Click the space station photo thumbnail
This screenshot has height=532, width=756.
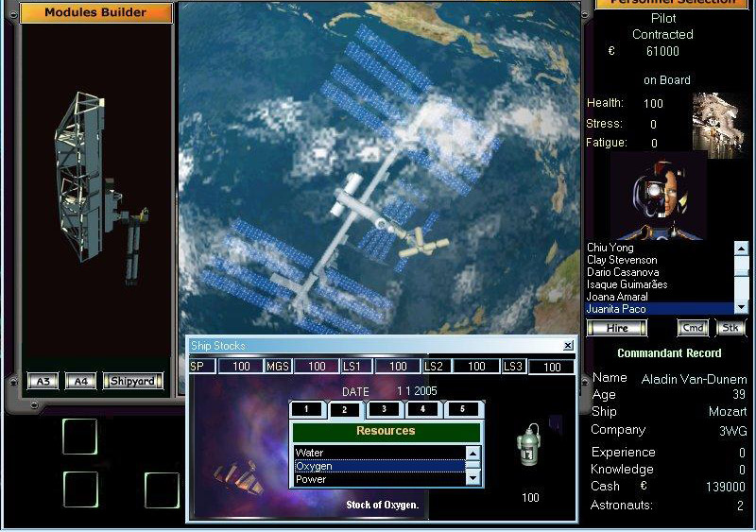[719, 122]
